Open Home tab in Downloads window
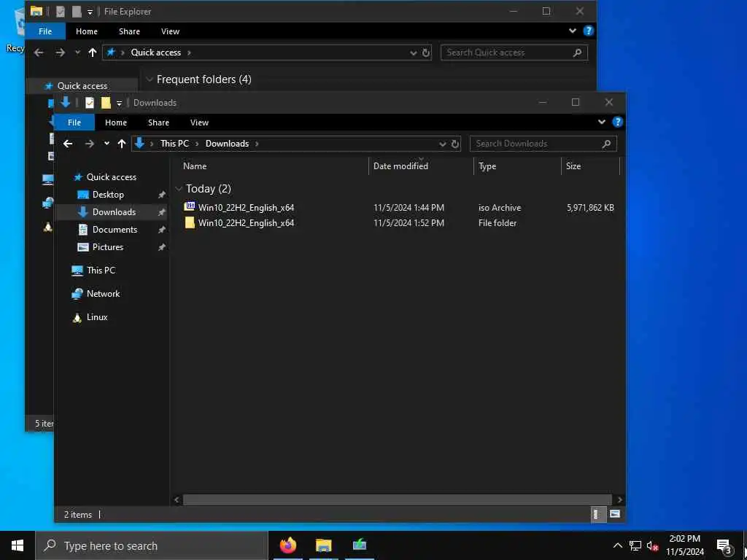747x560 pixels. pos(116,122)
